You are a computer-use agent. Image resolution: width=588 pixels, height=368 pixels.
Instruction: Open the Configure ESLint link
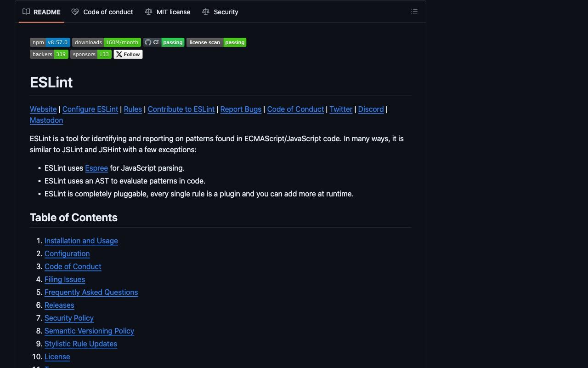(x=90, y=109)
